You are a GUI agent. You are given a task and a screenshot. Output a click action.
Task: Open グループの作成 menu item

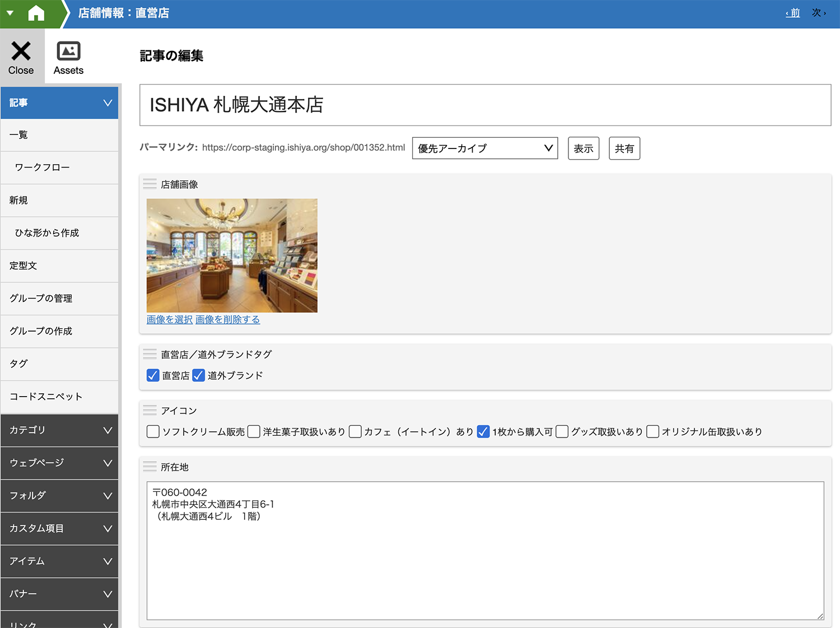(x=59, y=331)
